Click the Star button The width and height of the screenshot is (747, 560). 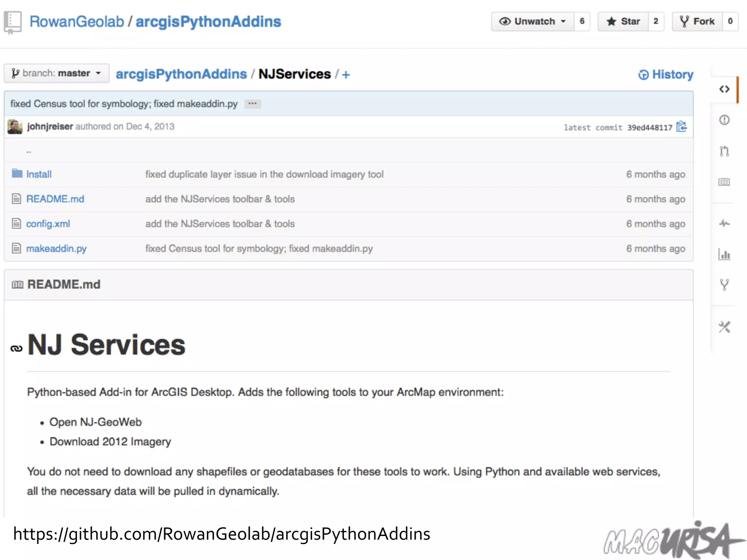[623, 22]
